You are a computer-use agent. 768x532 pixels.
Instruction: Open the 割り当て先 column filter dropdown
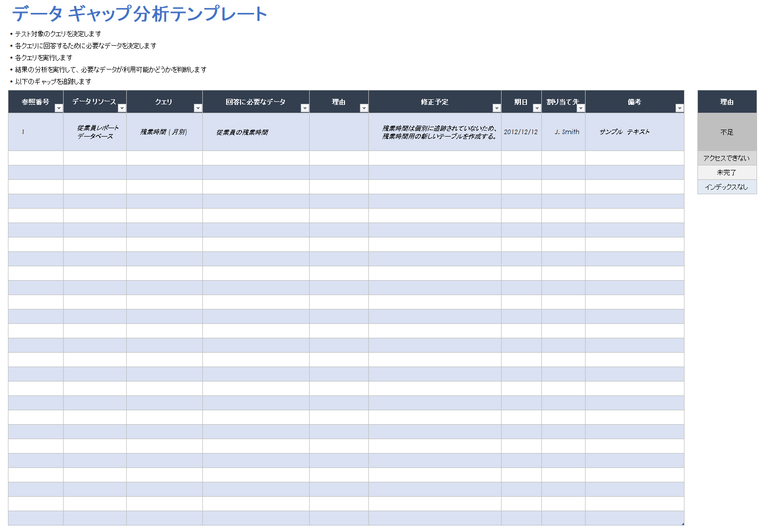coord(581,108)
